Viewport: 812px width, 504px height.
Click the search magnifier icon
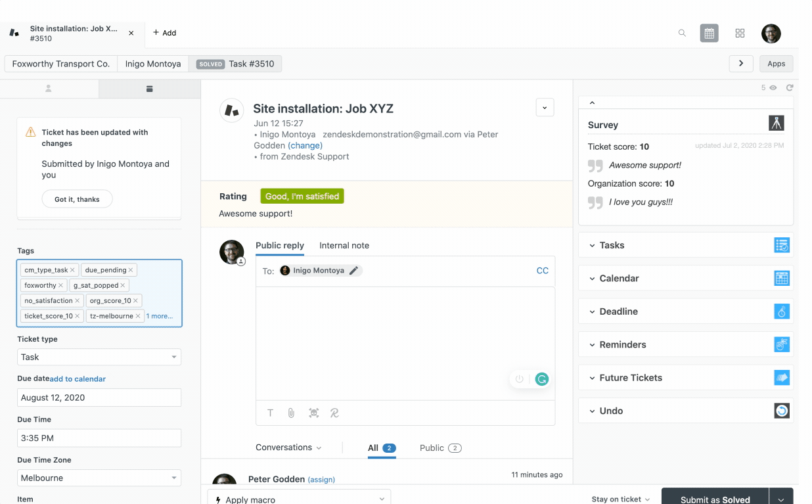pyautogui.click(x=682, y=33)
